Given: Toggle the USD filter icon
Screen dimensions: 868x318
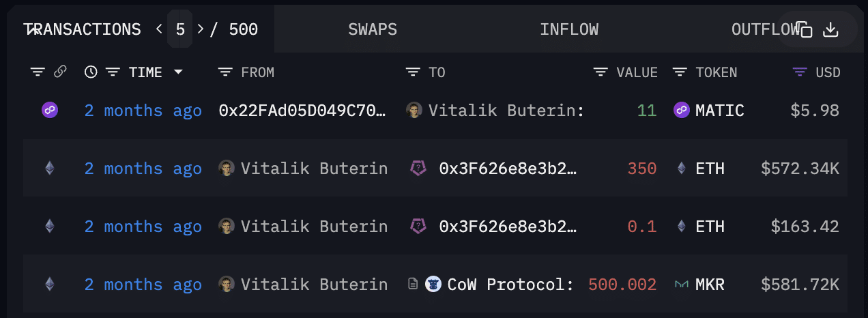Looking at the screenshot, I should point(799,72).
